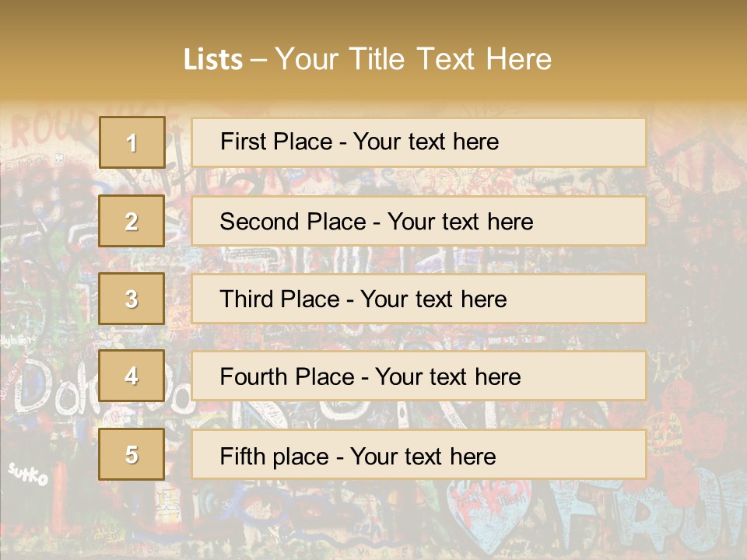Click the number 5 box

[x=132, y=454]
